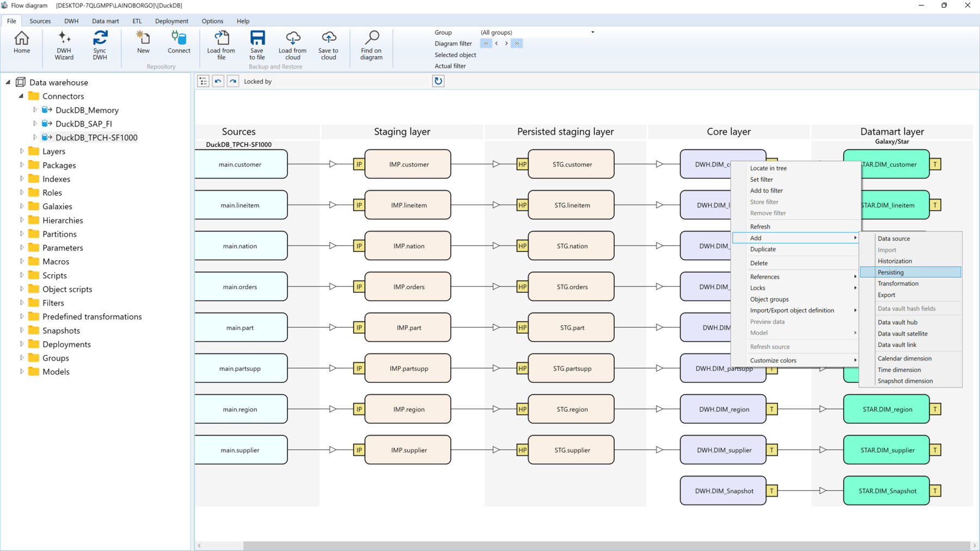Click the Locked by input field
Screen dimensions: 980x551
(x=353, y=81)
